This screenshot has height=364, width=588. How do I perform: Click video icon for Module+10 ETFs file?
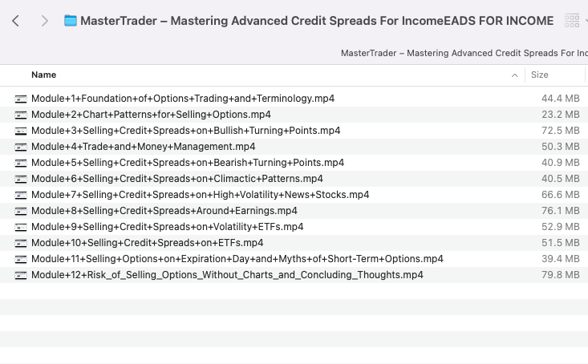pos(21,244)
